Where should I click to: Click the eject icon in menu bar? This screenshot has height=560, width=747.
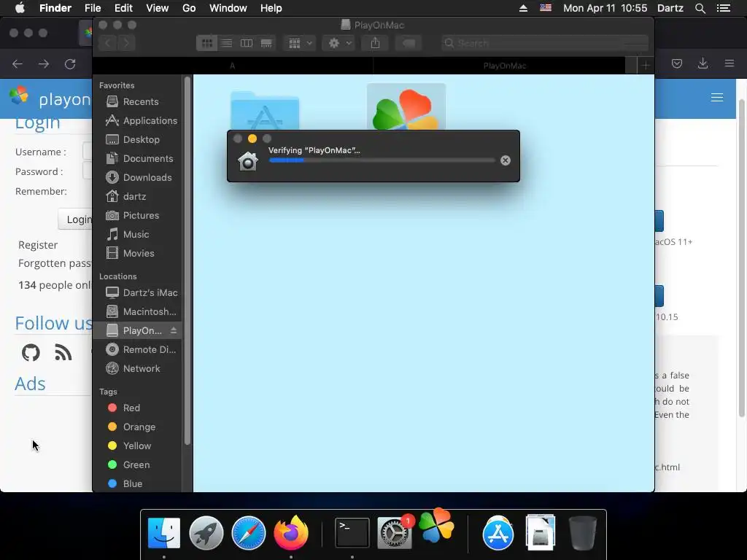523,8
